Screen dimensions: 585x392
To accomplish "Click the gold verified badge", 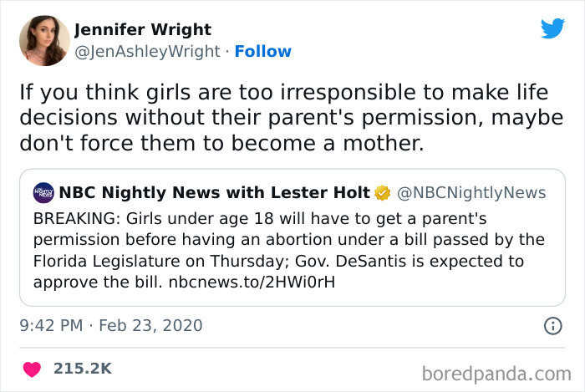I will 382,194.
